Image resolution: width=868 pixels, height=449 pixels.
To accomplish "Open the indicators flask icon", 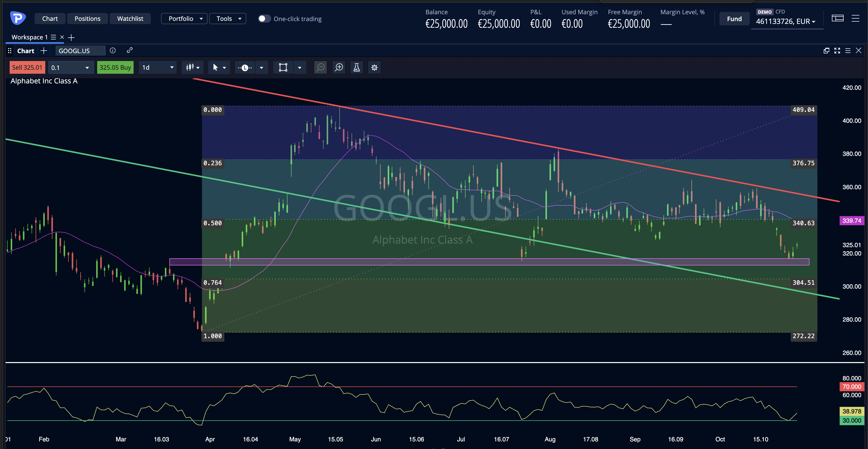I will 356,67.
